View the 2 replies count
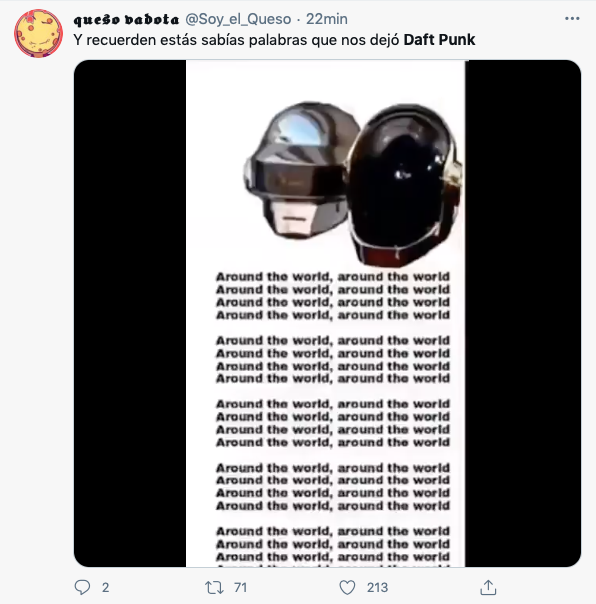This screenshot has width=596, height=604. 105,587
